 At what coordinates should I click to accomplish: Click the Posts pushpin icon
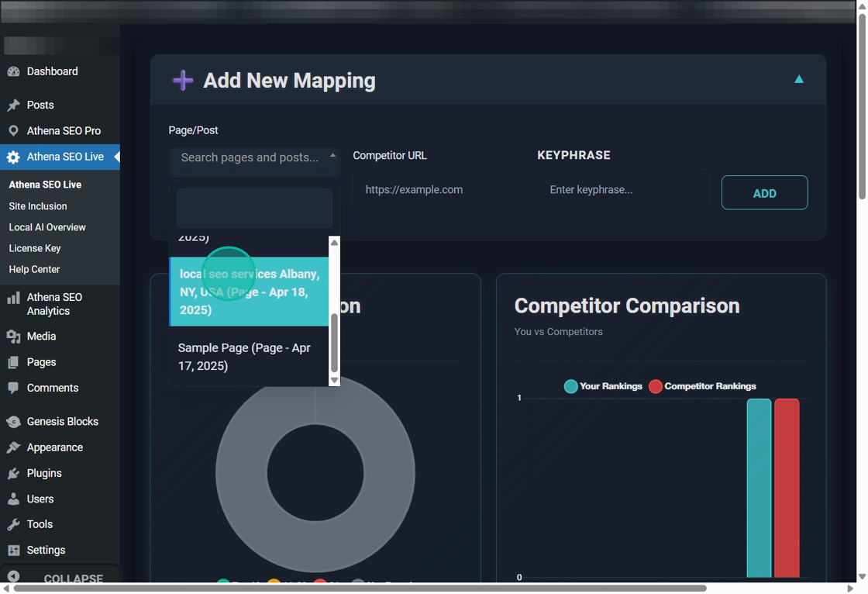[13, 105]
